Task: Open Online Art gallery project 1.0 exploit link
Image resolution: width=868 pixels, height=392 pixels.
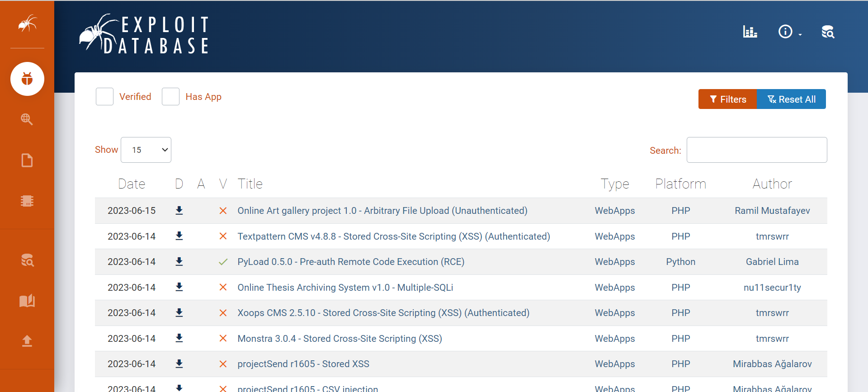Action: pyautogui.click(x=382, y=211)
